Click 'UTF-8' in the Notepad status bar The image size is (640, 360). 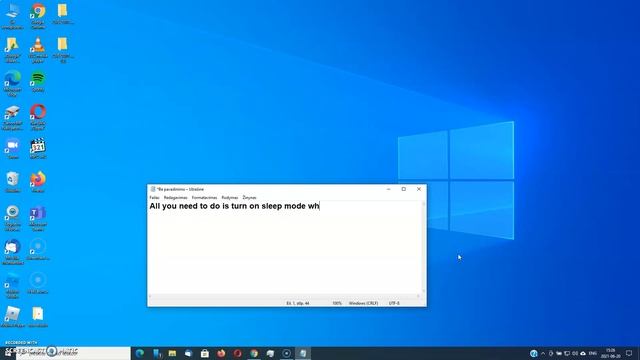coord(394,303)
